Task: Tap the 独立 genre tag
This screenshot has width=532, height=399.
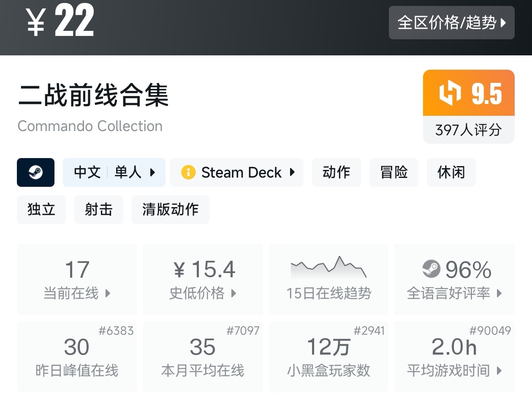Action: point(41,210)
